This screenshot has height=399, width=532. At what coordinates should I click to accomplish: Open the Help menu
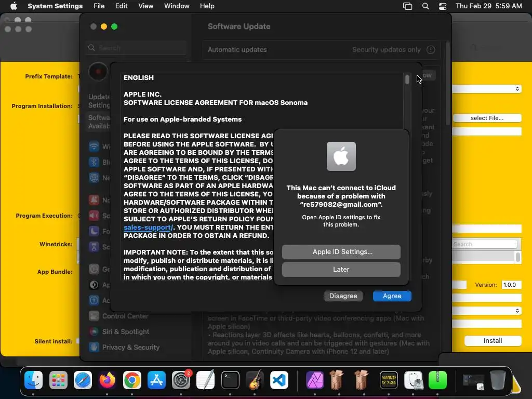point(207,6)
